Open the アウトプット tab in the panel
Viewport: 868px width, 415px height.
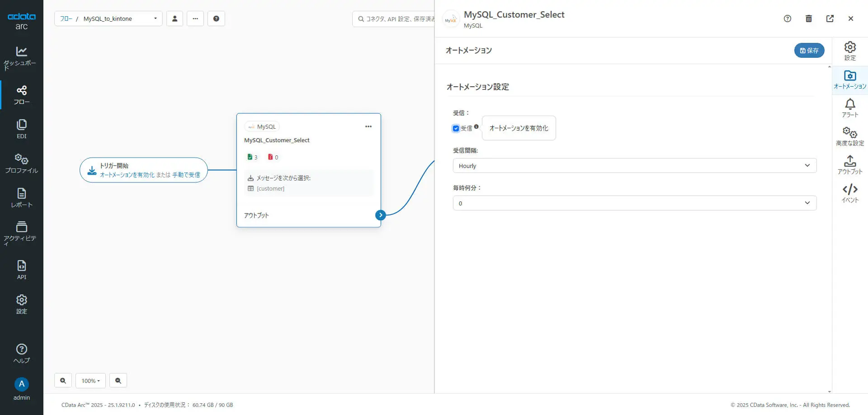click(850, 165)
